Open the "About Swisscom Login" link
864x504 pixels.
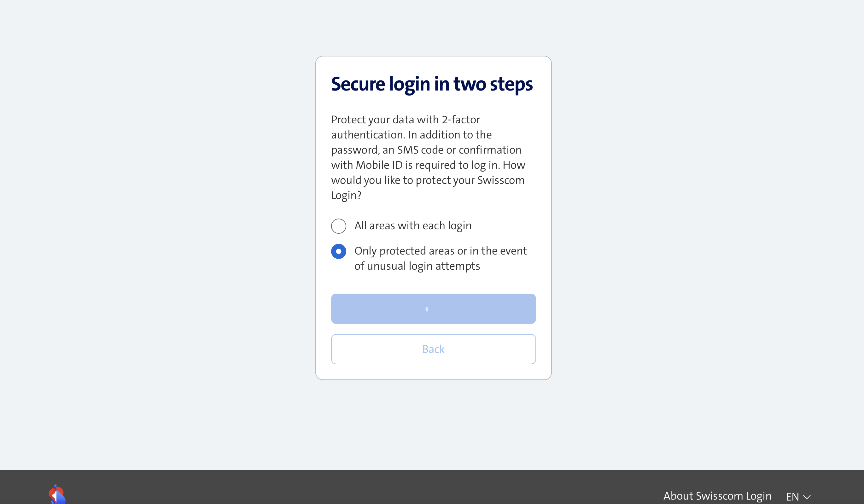click(717, 496)
